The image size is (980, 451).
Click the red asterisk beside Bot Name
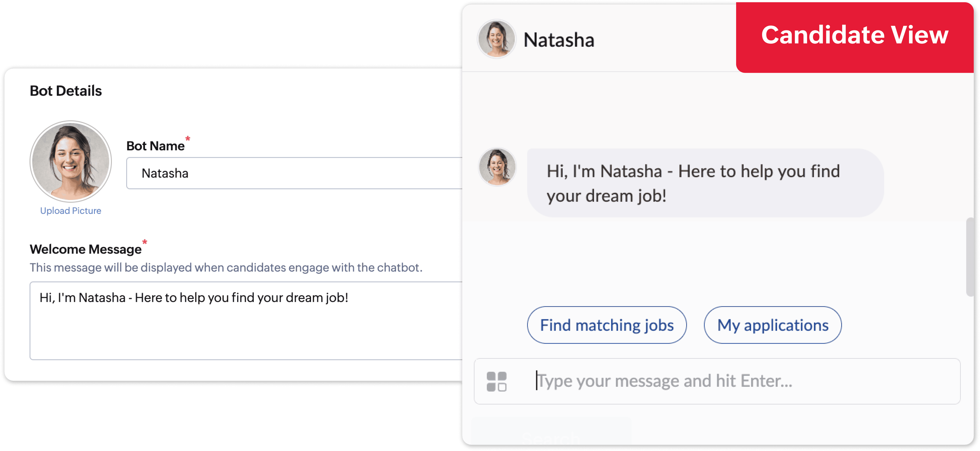187,139
